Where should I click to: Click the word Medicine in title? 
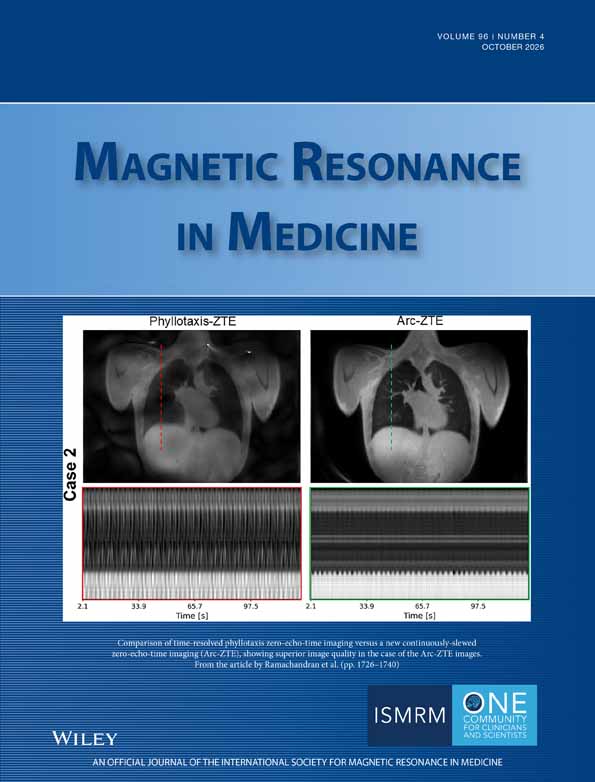coord(324,233)
